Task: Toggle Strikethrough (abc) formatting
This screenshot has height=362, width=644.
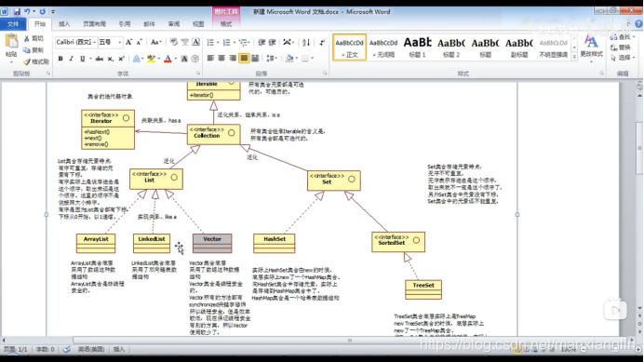Action: [x=99, y=59]
